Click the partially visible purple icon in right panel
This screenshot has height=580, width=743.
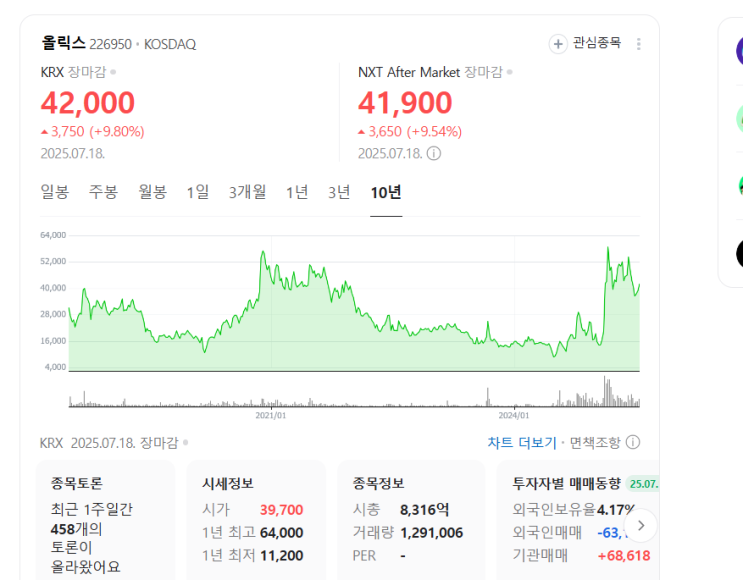point(739,50)
